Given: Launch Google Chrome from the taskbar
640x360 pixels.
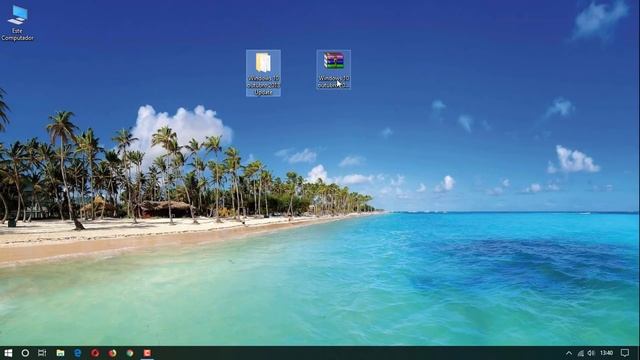Looking at the screenshot, I should point(130,353).
